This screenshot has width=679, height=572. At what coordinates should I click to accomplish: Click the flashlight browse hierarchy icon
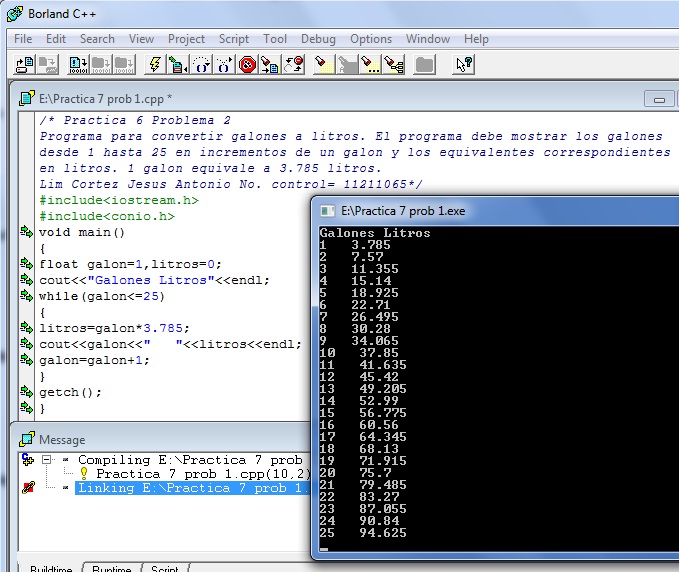[393, 65]
